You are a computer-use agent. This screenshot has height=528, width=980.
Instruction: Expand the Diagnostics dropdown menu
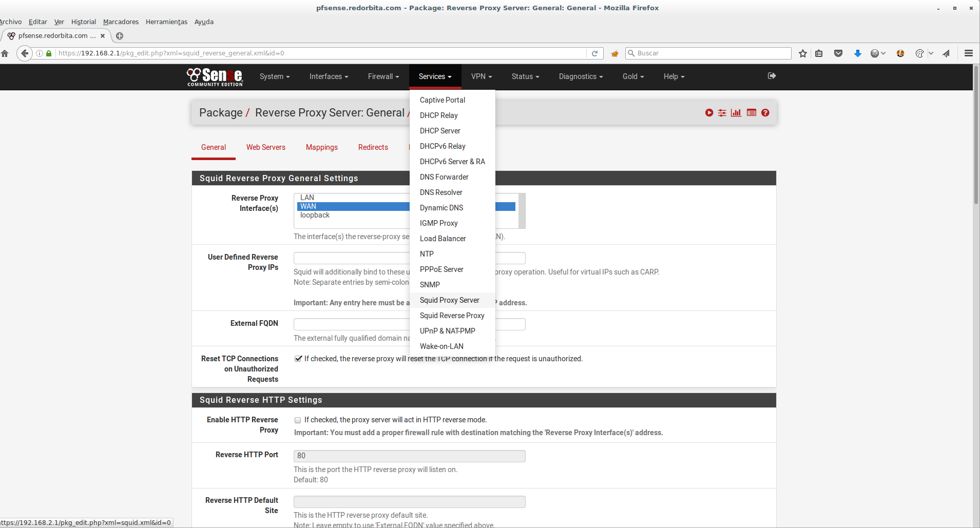581,76
